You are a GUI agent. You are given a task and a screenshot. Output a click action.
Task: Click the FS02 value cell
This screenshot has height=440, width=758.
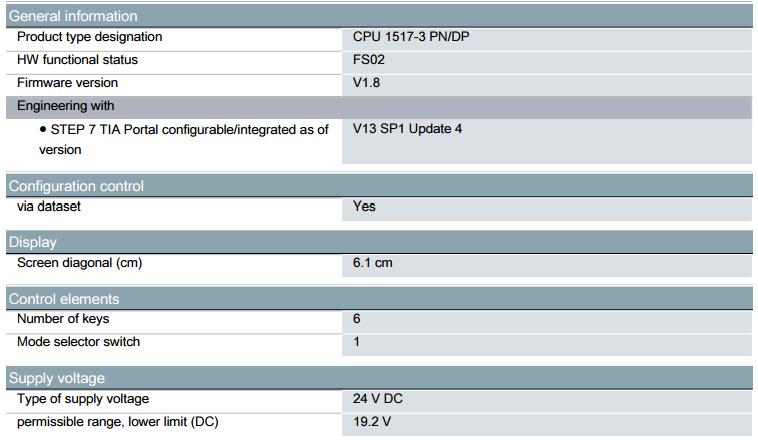[369, 60]
